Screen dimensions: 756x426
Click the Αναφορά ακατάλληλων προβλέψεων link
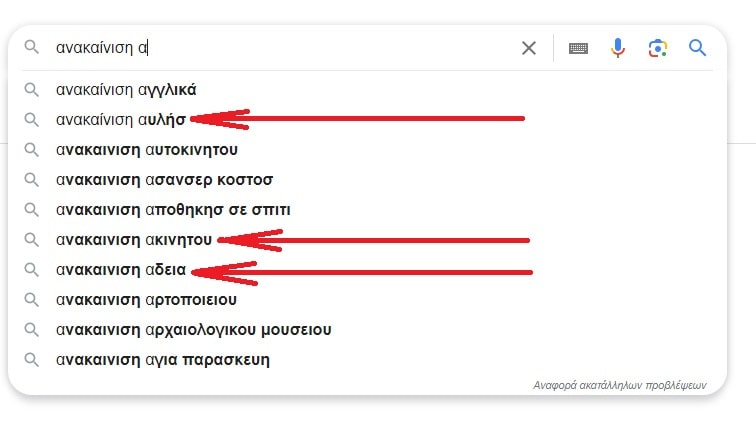tap(619, 384)
